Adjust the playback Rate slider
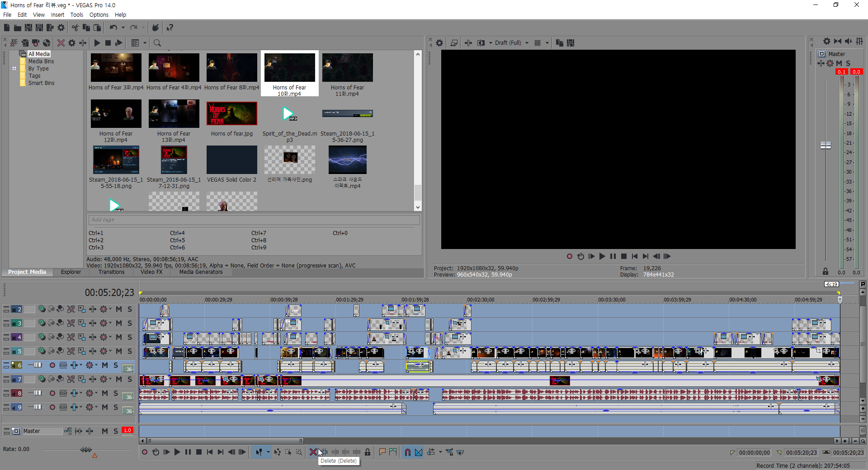 pyautogui.click(x=86, y=450)
